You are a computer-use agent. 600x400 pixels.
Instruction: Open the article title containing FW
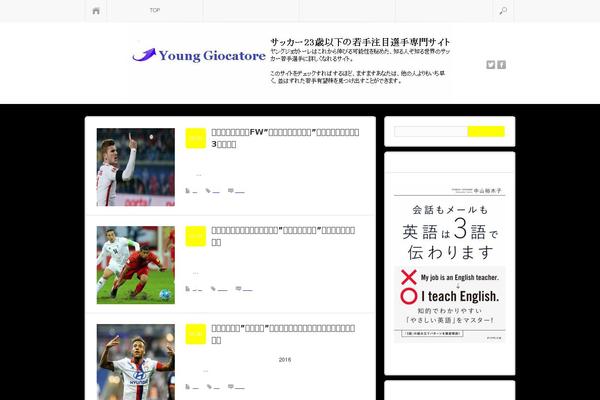(285, 138)
